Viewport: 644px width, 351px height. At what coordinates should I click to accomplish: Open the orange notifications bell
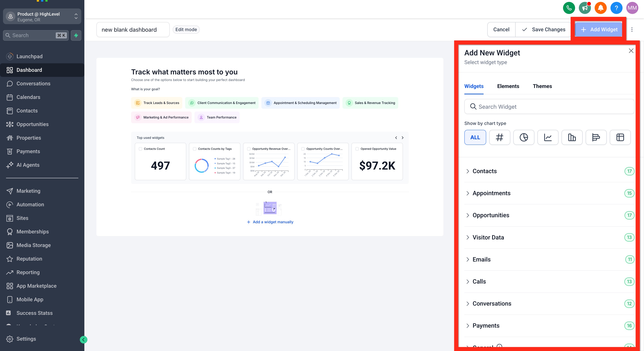pyautogui.click(x=601, y=8)
